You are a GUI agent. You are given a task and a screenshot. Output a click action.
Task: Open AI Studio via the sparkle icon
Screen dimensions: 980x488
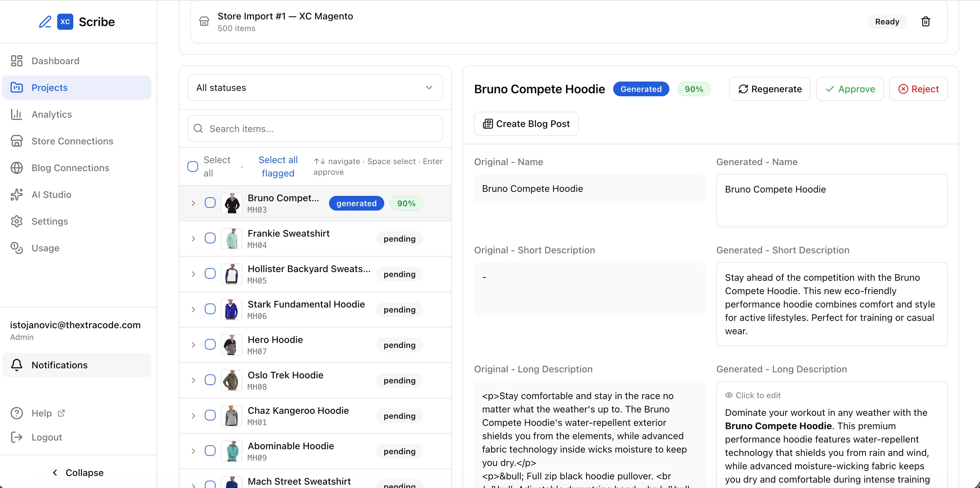pos(17,194)
